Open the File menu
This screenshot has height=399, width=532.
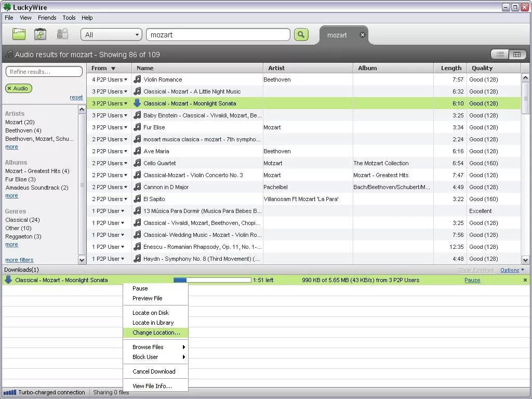pos(9,18)
